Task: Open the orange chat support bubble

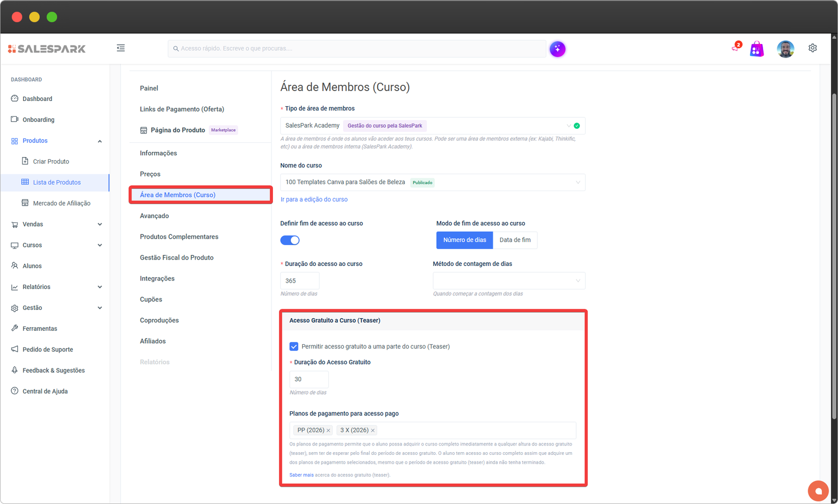Action: [818, 491]
